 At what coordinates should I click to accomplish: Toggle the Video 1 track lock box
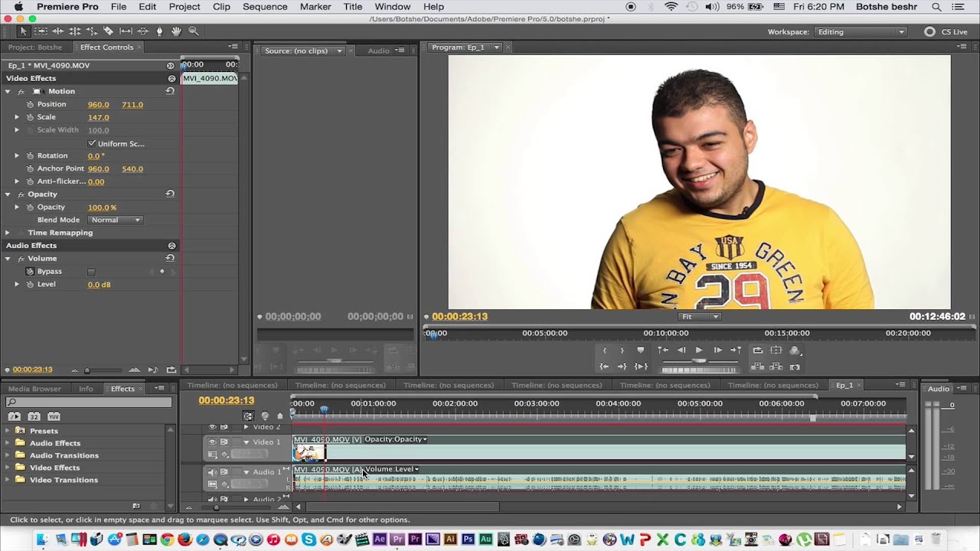237,442
